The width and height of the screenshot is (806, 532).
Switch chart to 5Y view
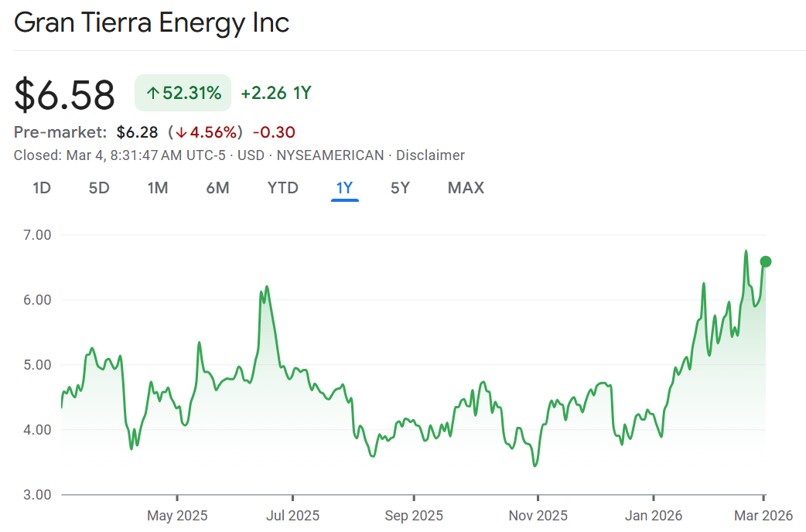[400, 188]
